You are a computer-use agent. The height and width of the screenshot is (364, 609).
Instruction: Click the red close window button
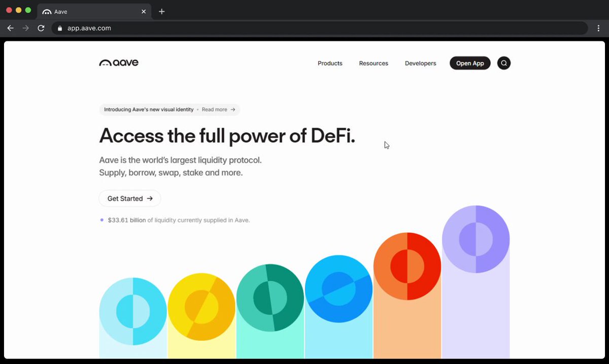(x=9, y=10)
